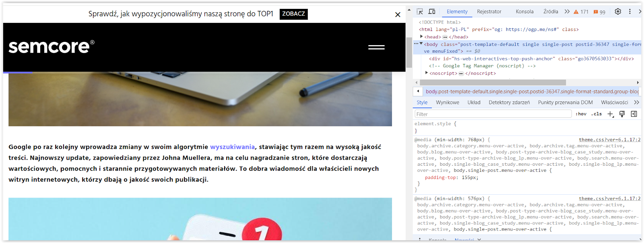644x243 pixels.
Task: Click the DOM tree scrollbar left arrow
Action: click(x=417, y=82)
